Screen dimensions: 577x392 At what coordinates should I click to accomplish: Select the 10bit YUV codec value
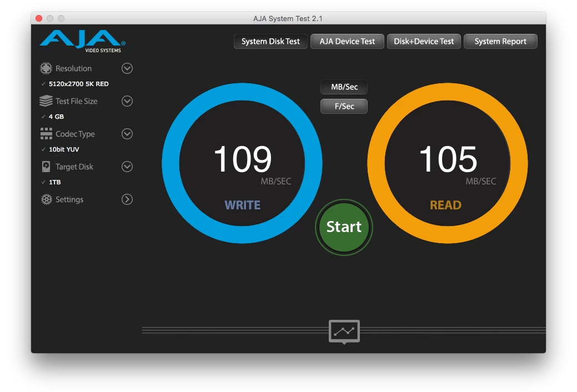pos(64,149)
